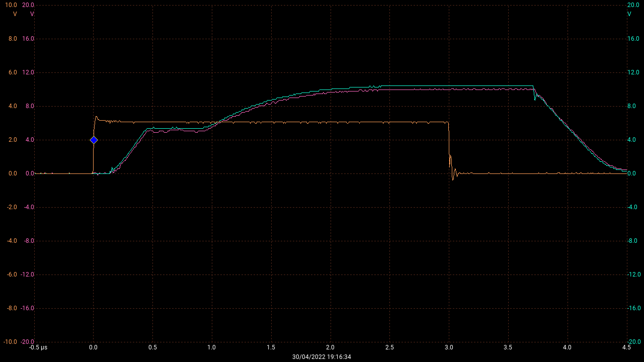The width and height of the screenshot is (644, 362).
Task: Select the orange -10.0 bottom axis label
Action: point(10,342)
